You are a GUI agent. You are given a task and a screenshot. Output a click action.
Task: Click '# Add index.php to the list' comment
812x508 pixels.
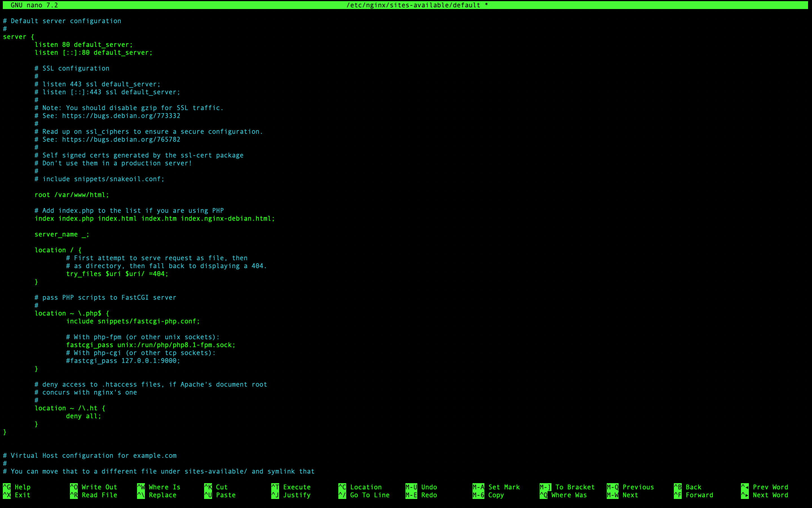click(129, 210)
